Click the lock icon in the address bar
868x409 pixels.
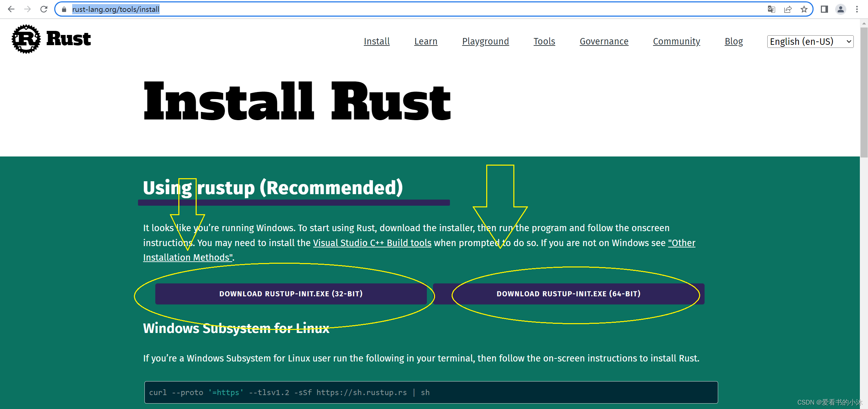pos(64,9)
